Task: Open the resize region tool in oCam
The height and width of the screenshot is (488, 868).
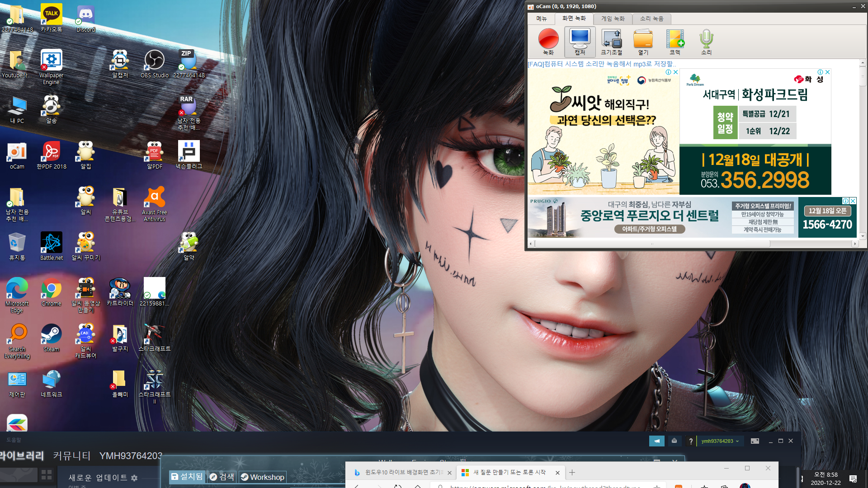Action: tap(611, 39)
